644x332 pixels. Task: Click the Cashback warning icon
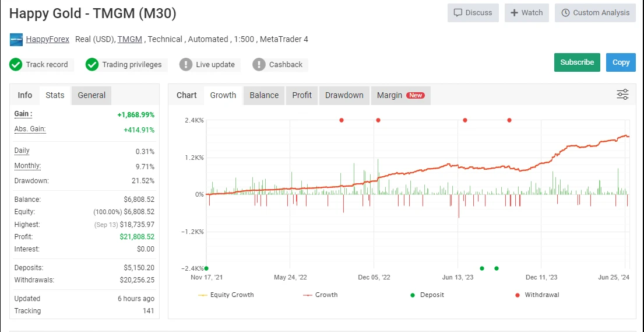point(259,65)
